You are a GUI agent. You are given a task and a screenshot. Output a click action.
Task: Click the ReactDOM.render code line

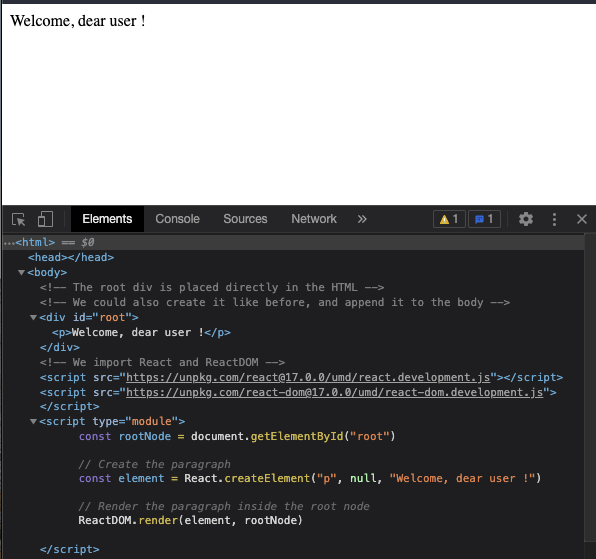point(190,520)
